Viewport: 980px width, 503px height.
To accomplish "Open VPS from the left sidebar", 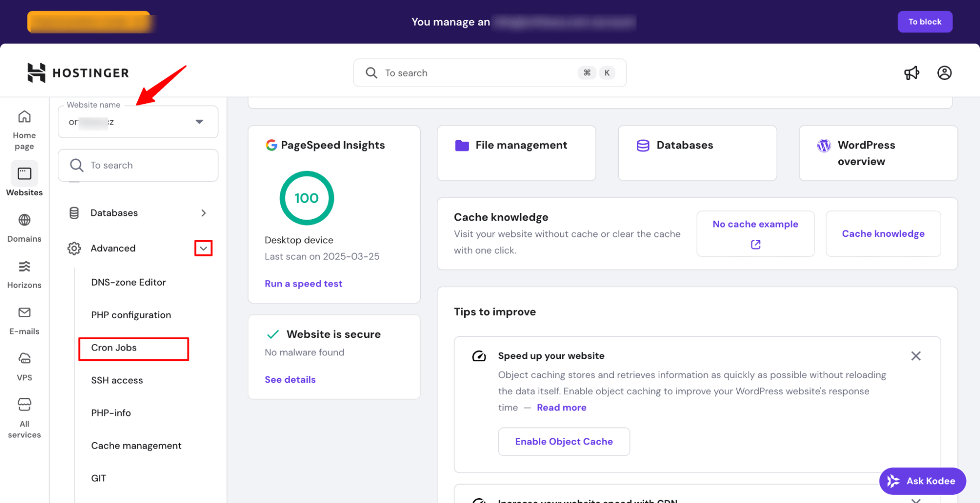I will (x=24, y=367).
